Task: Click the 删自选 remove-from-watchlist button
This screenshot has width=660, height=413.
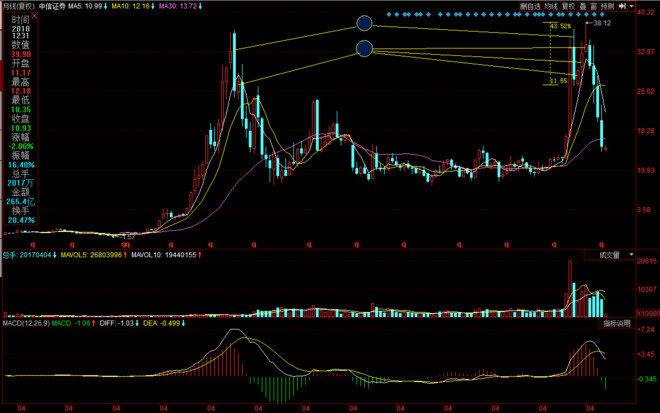Action: pyautogui.click(x=530, y=6)
